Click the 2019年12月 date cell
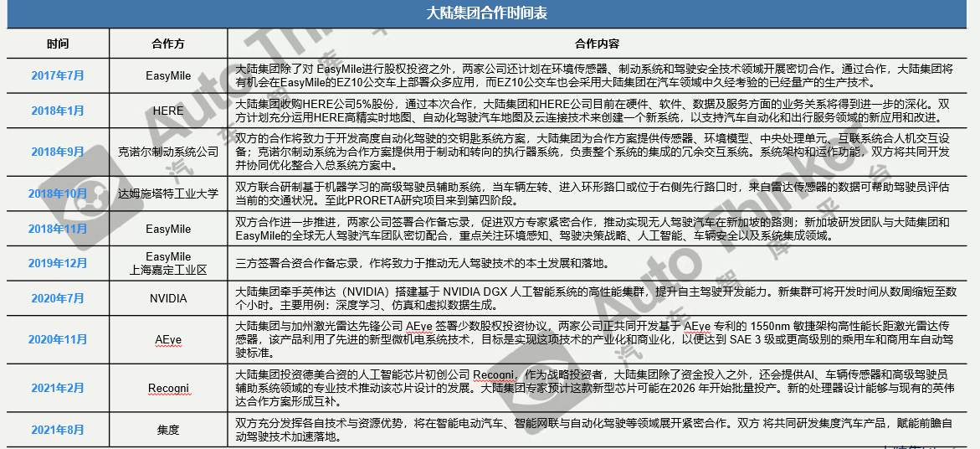Image resolution: width=980 pixels, height=449 pixels. pos(58,263)
